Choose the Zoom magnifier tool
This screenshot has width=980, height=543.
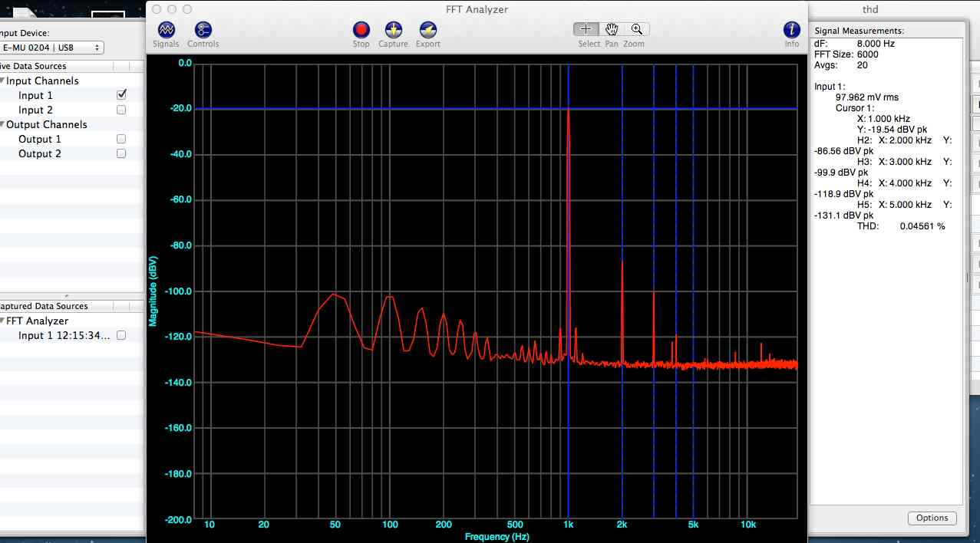click(637, 29)
